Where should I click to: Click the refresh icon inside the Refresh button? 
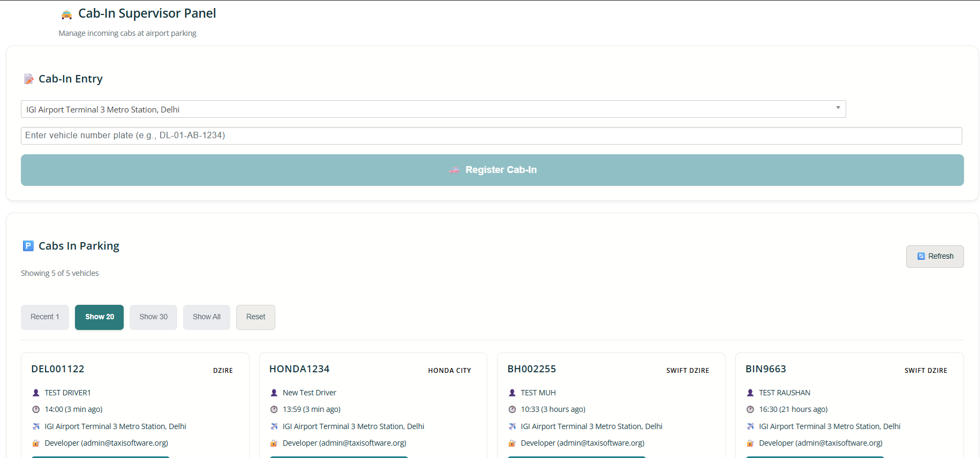click(x=921, y=257)
